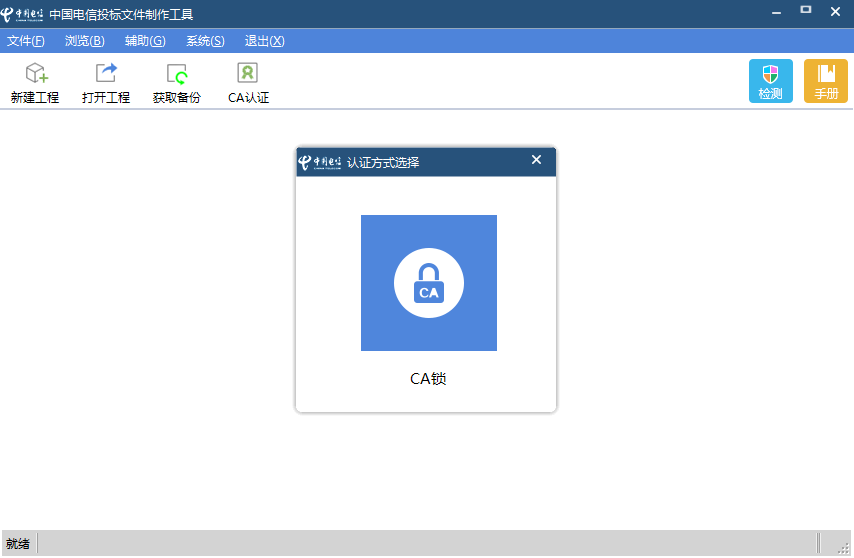Image resolution: width=854 pixels, height=558 pixels.
Task: Open the 浏览(B) menu
Action: (x=84, y=41)
